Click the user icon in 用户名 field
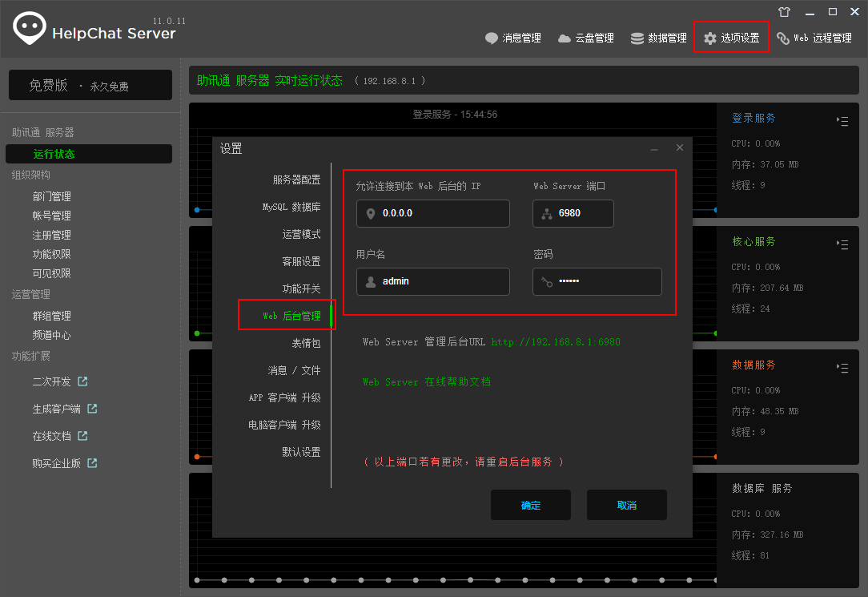Screen dimensions: 868x597 (x=370, y=281)
